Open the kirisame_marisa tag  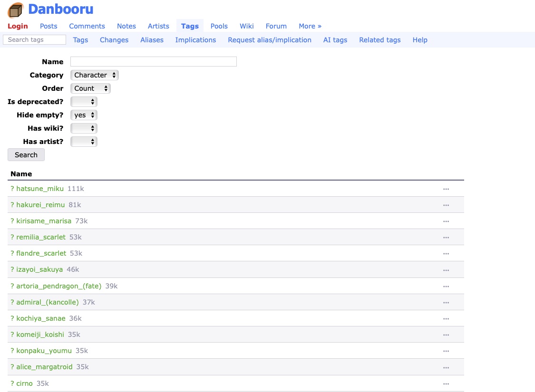44,221
